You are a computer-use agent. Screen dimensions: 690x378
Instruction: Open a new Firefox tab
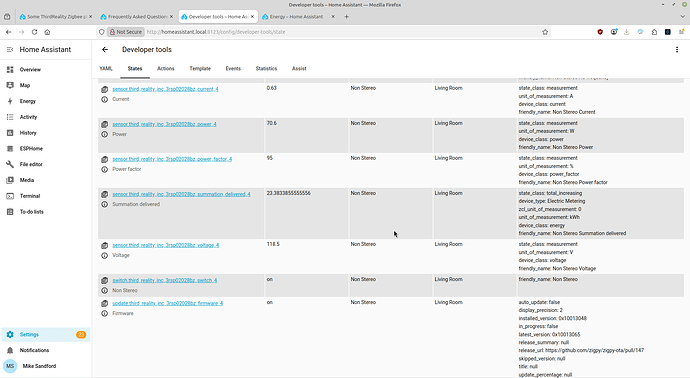(x=346, y=17)
